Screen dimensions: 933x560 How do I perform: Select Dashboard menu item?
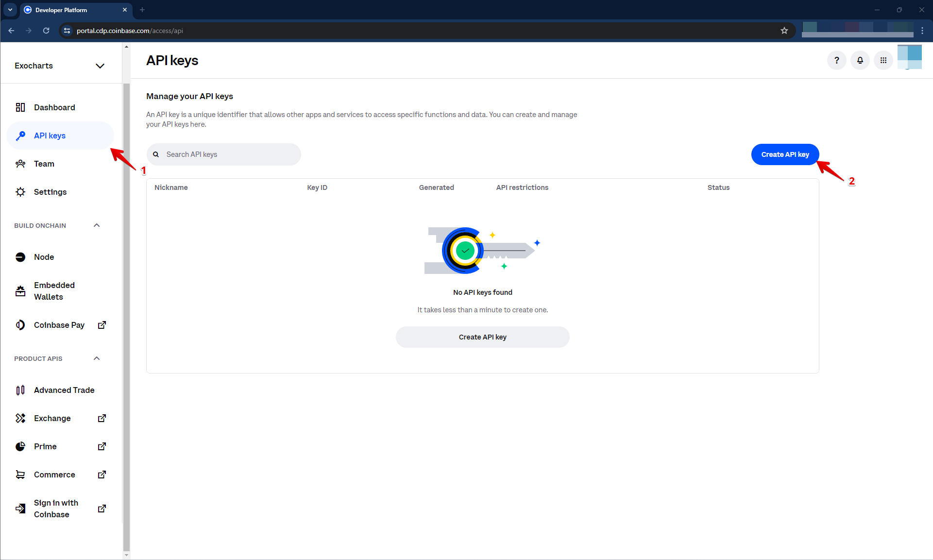[60, 107]
